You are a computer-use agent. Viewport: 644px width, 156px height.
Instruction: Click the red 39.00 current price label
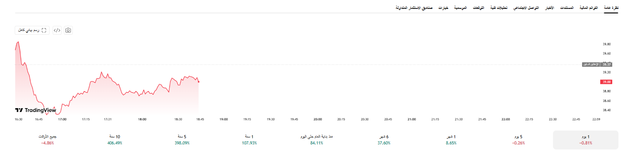[606, 82]
